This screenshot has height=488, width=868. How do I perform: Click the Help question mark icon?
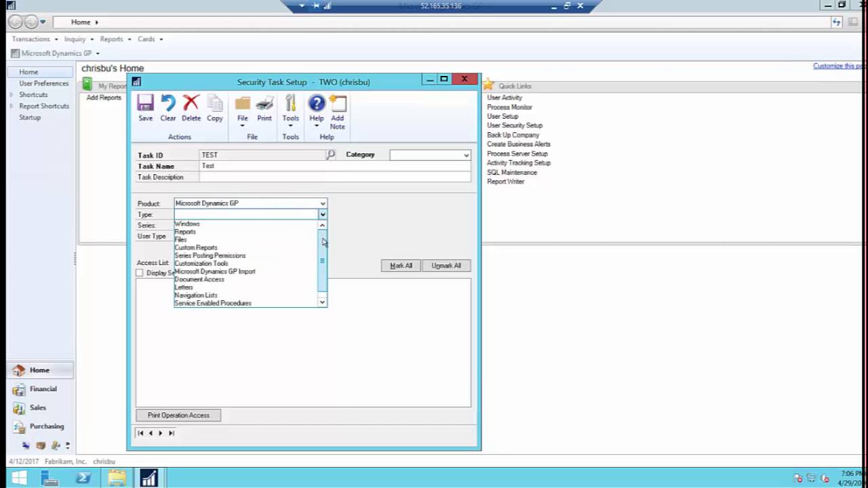coord(317,103)
